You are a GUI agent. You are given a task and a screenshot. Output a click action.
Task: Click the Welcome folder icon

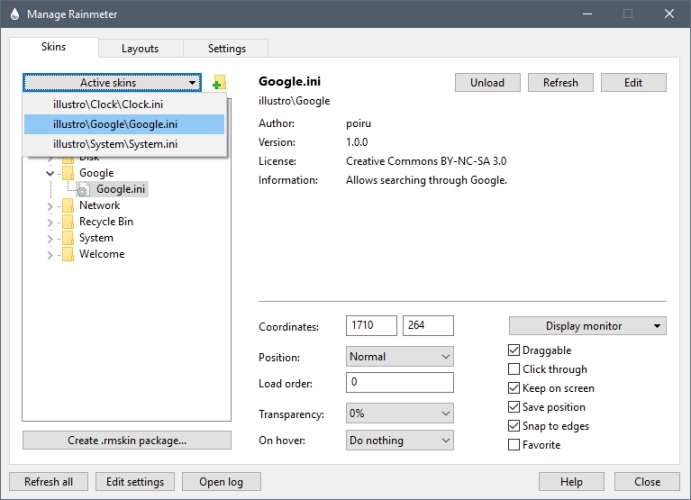(68, 254)
